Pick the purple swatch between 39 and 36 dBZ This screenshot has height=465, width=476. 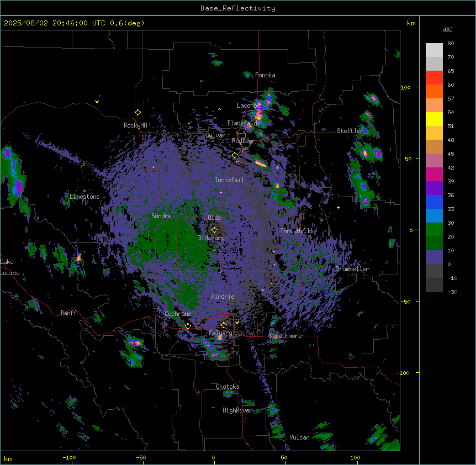pyautogui.click(x=434, y=188)
